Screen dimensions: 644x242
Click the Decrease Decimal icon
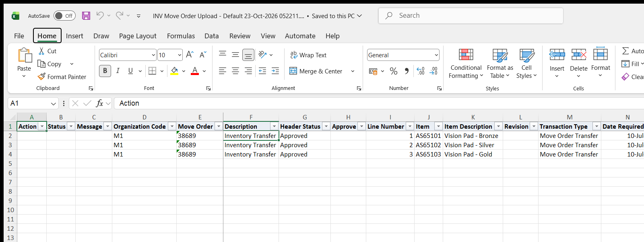433,71
